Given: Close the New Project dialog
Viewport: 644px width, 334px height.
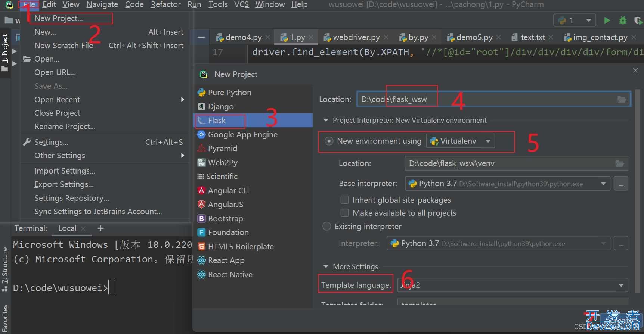Looking at the screenshot, I should pyautogui.click(x=635, y=70).
